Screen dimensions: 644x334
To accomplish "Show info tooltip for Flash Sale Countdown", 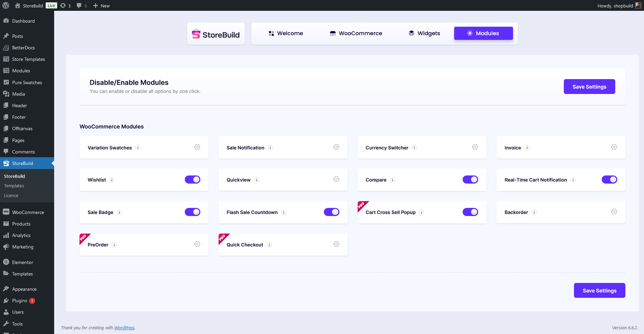I will tap(284, 213).
